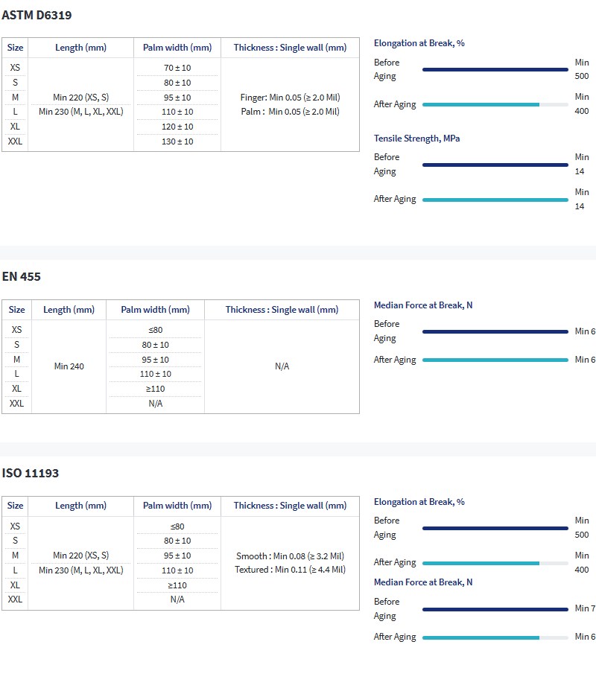
Task: Click the ISO 11193 section heading
Action: click(31, 473)
